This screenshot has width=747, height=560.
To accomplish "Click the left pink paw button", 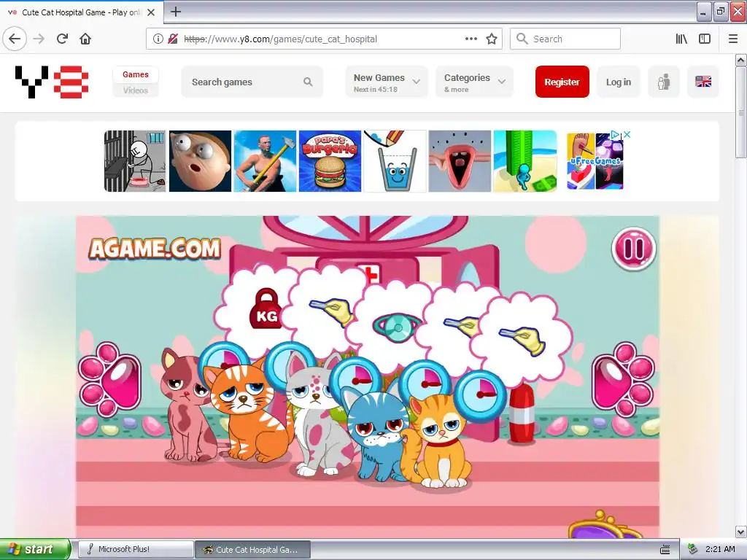I will (111, 379).
